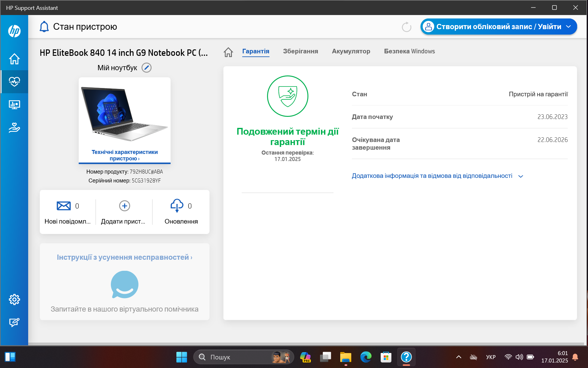
Task: Open volume speaker tray icon
Action: (x=519, y=357)
